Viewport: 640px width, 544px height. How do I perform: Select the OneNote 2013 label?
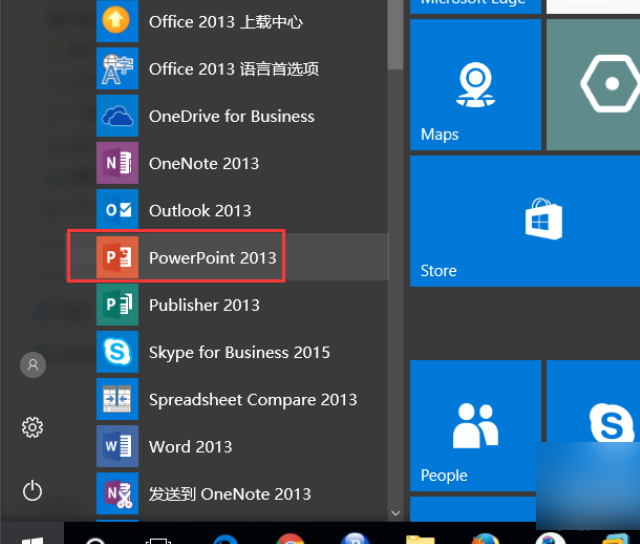204,164
